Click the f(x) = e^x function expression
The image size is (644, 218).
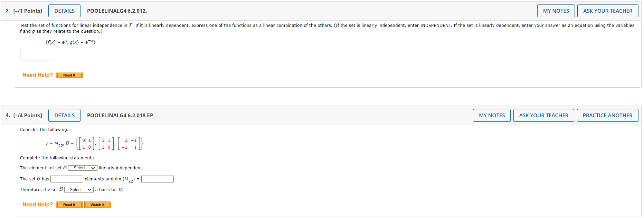(x=56, y=42)
